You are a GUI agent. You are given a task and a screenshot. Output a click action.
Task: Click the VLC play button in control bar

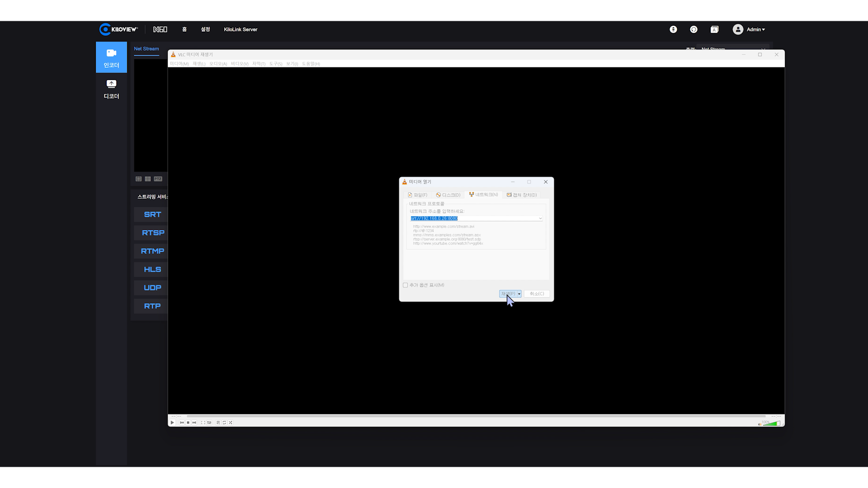coord(172,422)
